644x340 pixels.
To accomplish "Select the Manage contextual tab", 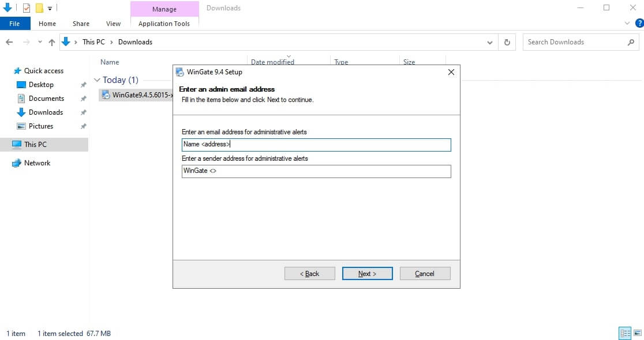I will click(x=164, y=9).
